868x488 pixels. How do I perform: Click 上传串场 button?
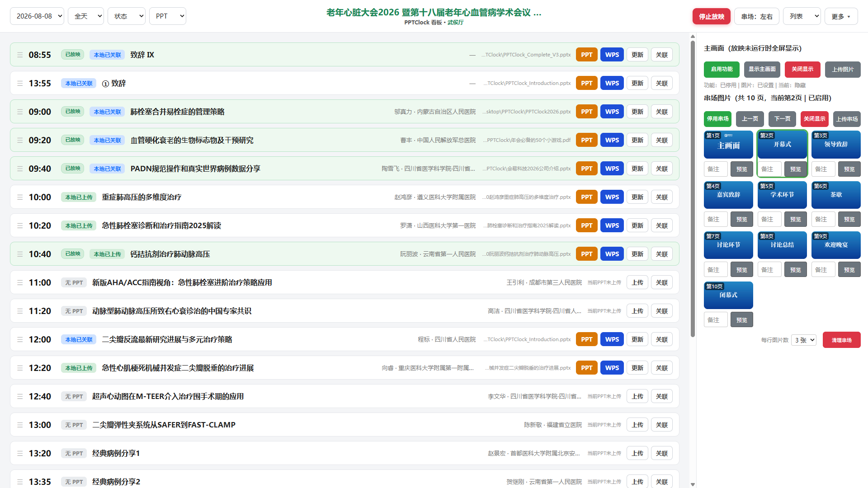[847, 119]
